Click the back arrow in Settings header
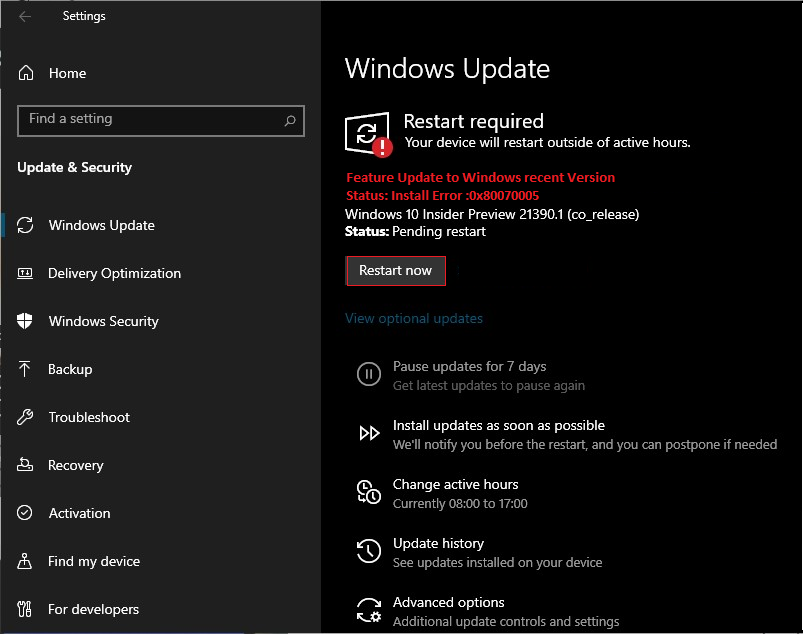Screen dimensions: 803x634 click(25, 16)
